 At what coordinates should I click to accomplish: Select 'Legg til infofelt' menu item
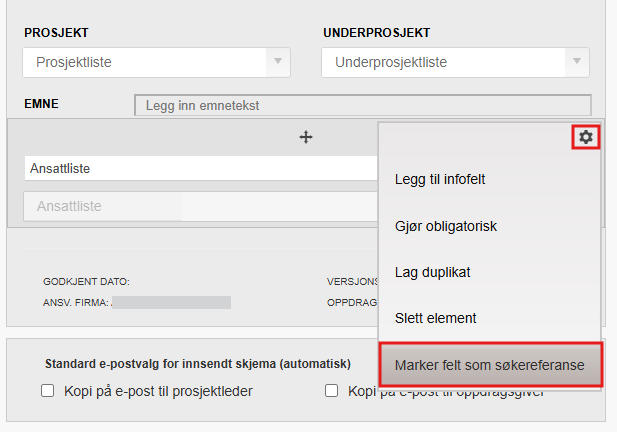point(440,180)
